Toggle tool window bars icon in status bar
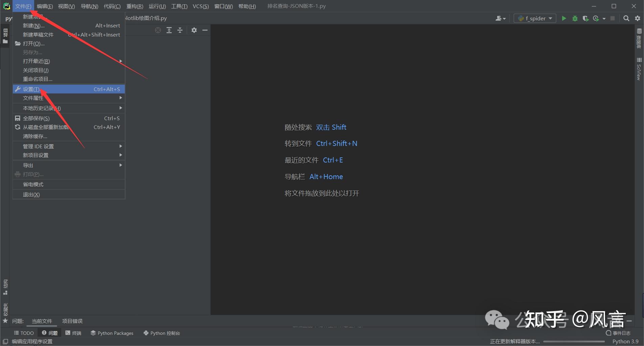Viewport: 644px width, 346px height. point(5,341)
